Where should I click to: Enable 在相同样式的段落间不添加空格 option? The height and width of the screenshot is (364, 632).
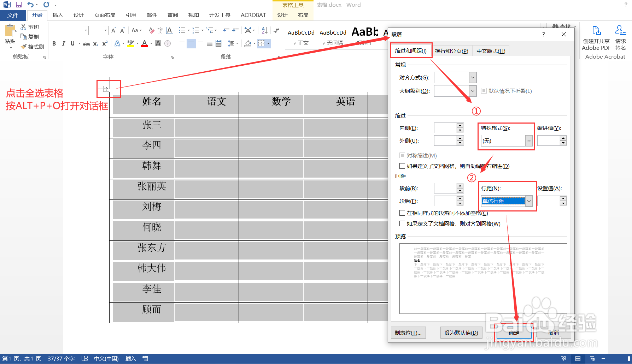point(402,213)
